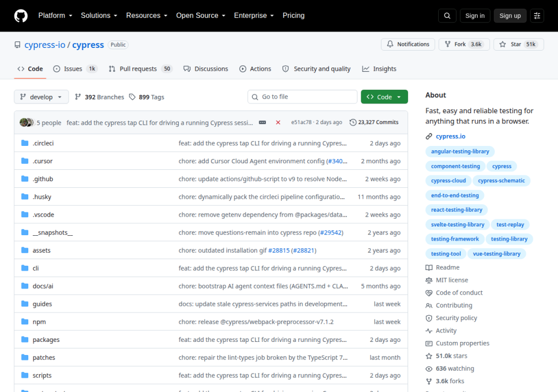This screenshot has width=558, height=392.
Task: Open the .vscode folder icon
Action: click(25, 214)
